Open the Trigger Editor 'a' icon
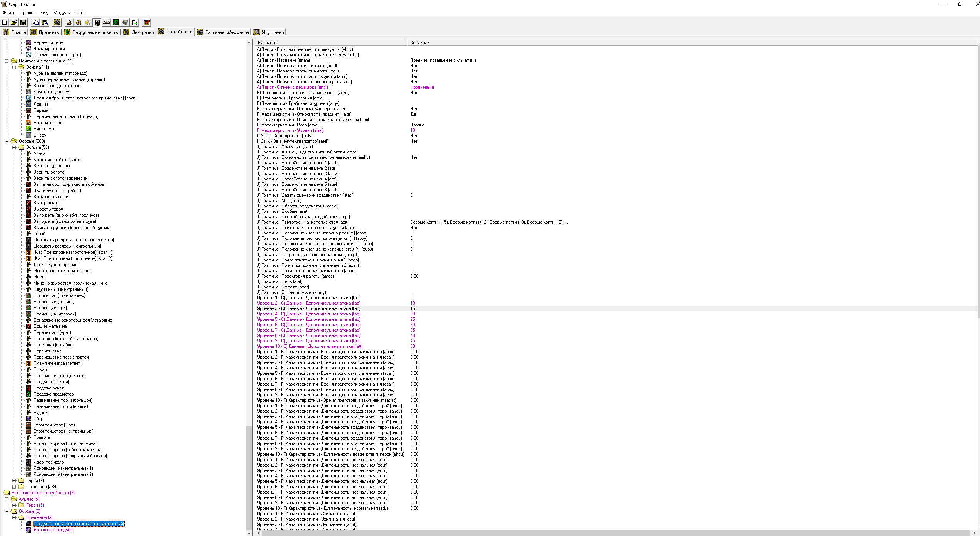Viewport: 980px width, 536px height. pos(79,22)
